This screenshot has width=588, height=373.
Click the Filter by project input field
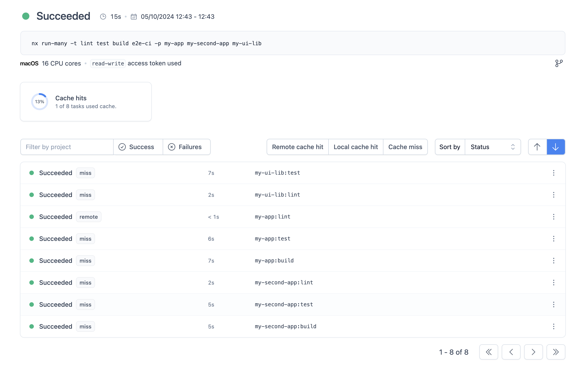67,146
